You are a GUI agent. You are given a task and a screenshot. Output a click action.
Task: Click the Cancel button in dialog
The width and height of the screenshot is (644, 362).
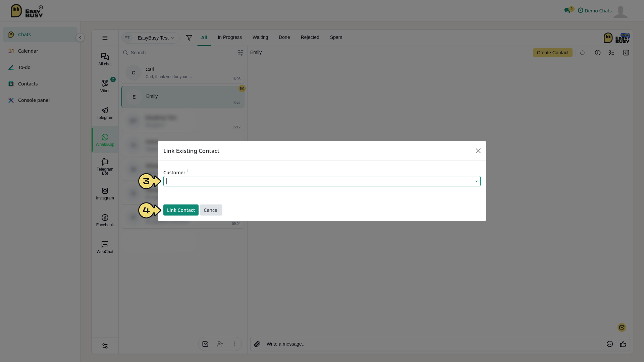click(x=211, y=210)
